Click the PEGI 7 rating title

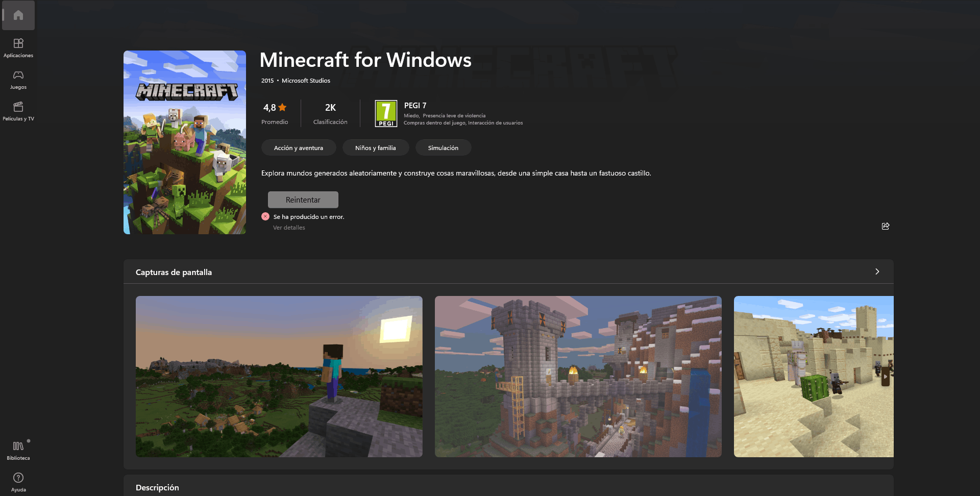click(x=415, y=106)
